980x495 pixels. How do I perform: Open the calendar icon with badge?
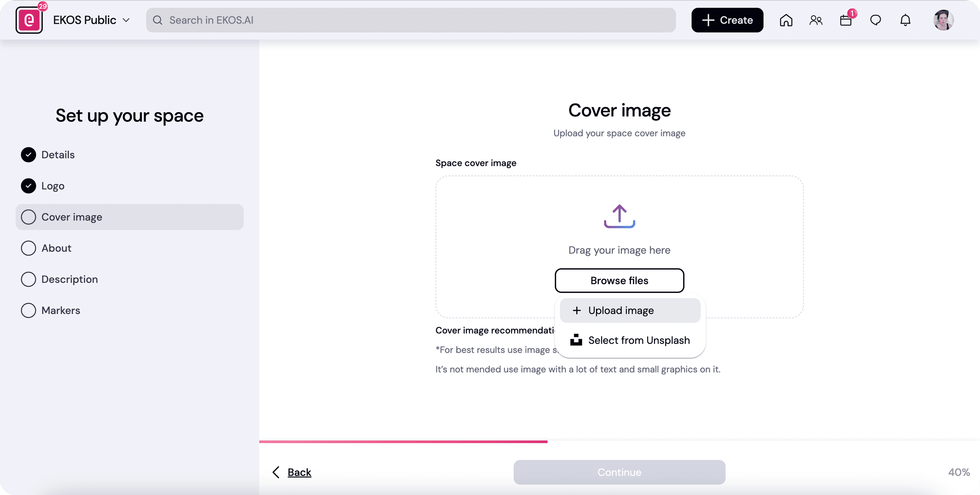tap(846, 20)
